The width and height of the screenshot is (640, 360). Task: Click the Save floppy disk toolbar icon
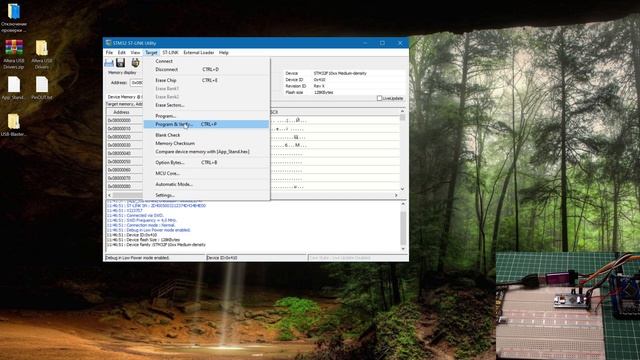pos(120,62)
